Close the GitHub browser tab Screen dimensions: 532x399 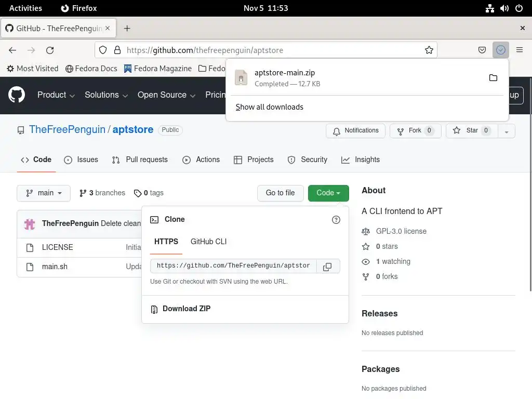108,28
